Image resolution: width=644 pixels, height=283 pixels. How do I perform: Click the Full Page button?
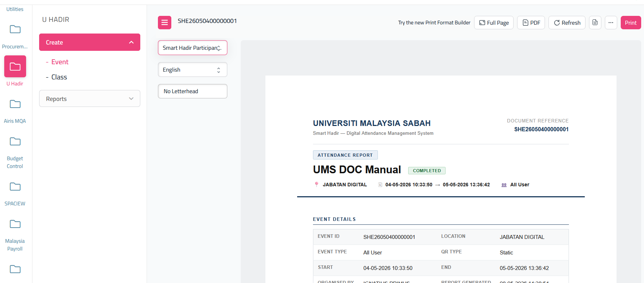[494, 23]
